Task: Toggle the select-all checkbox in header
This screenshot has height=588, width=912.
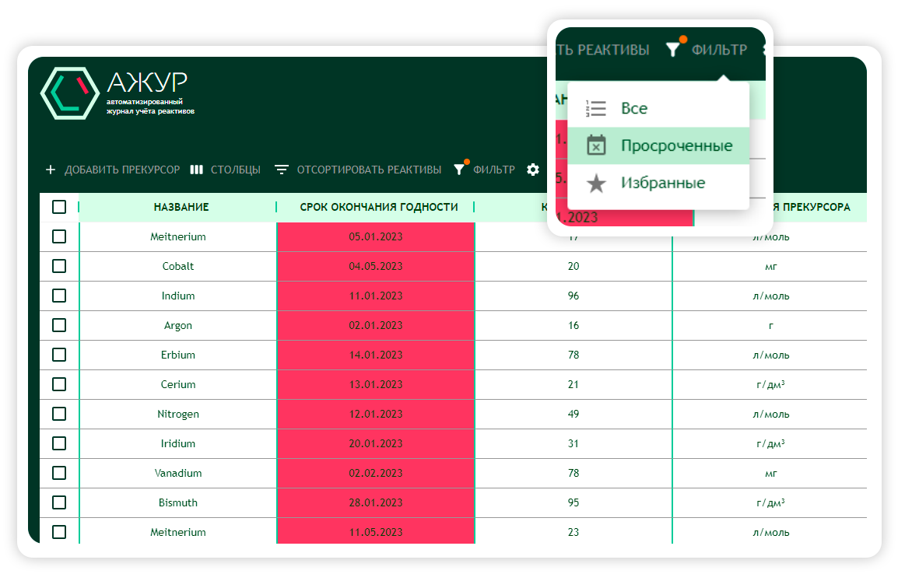Action: (59, 207)
